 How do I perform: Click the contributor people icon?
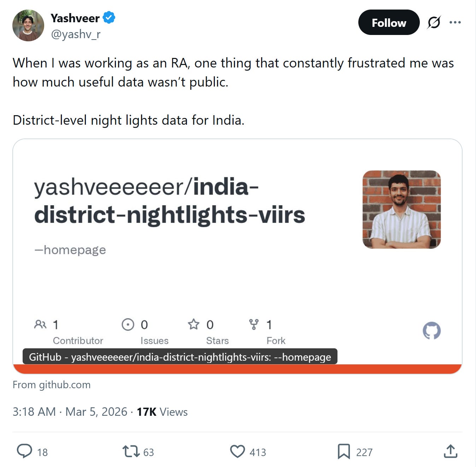(x=40, y=324)
